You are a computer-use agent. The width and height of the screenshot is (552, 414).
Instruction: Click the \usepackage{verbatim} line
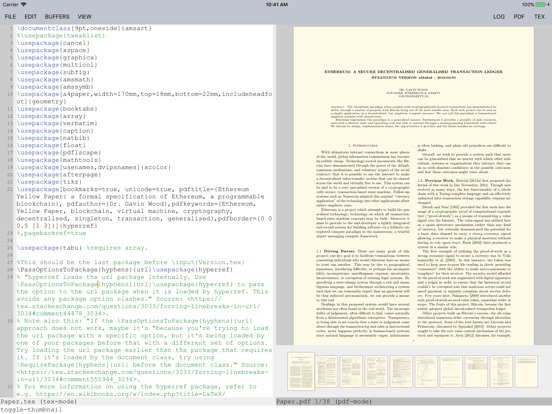[57, 124]
